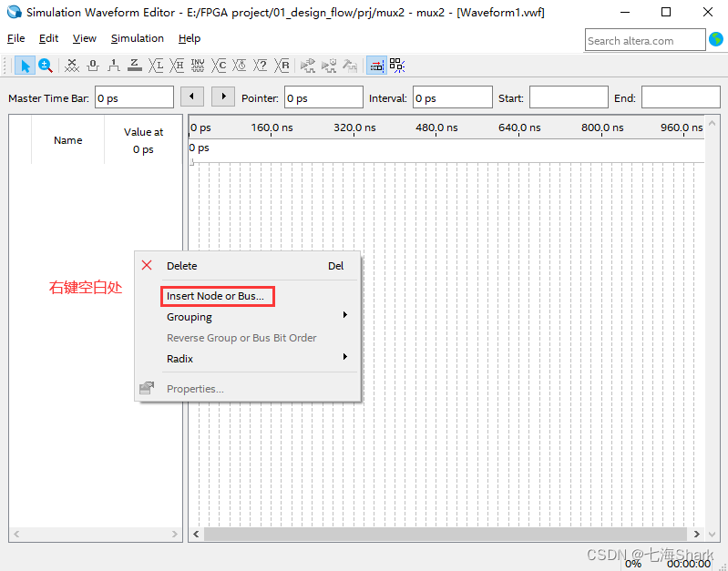Choose Delete in context menu
The image size is (728, 571).
[x=248, y=266]
